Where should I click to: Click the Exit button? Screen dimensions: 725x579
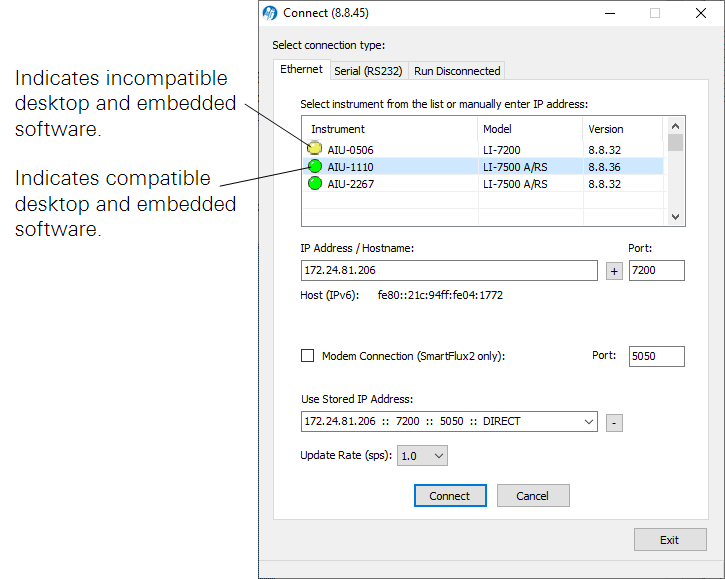[x=670, y=540]
